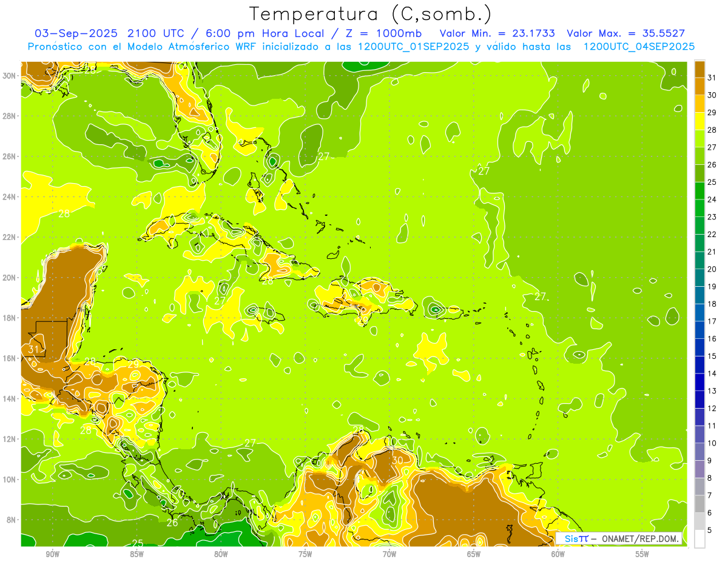Click the 65W longitude axis label

(474, 554)
